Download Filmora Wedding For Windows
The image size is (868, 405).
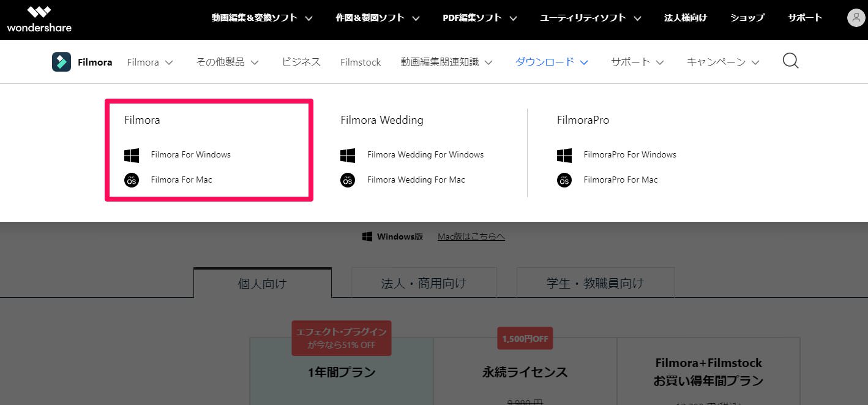click(425, 155)
